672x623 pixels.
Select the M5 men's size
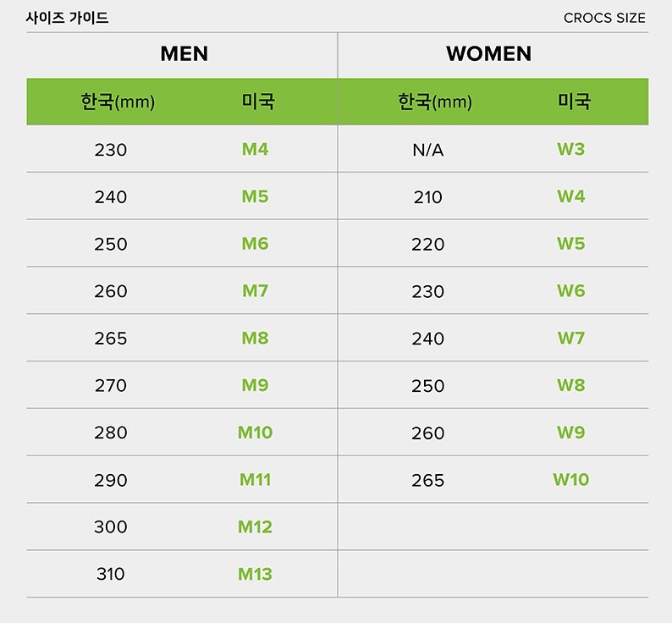click(255, 197)
